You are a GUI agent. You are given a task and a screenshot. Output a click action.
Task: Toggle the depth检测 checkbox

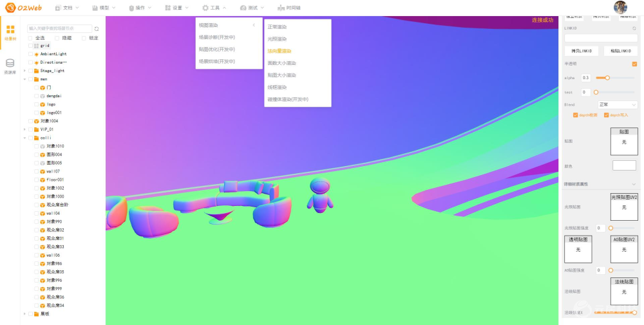click(575, 115)
